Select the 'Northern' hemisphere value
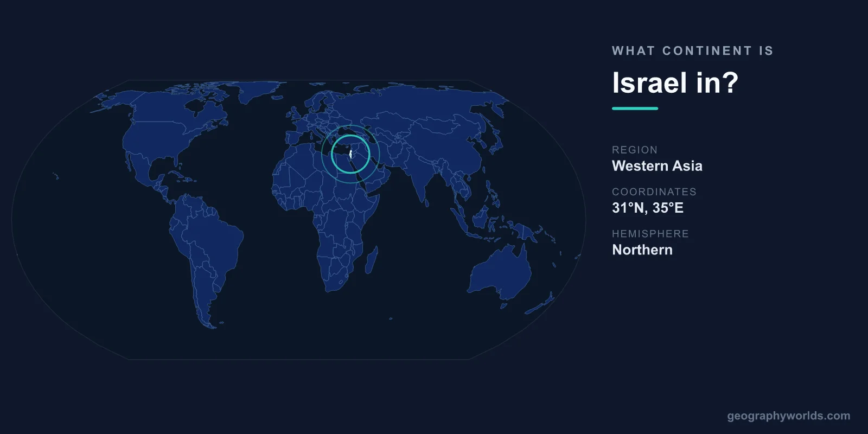This screenshot has height=434, width=868. (642, 250)
